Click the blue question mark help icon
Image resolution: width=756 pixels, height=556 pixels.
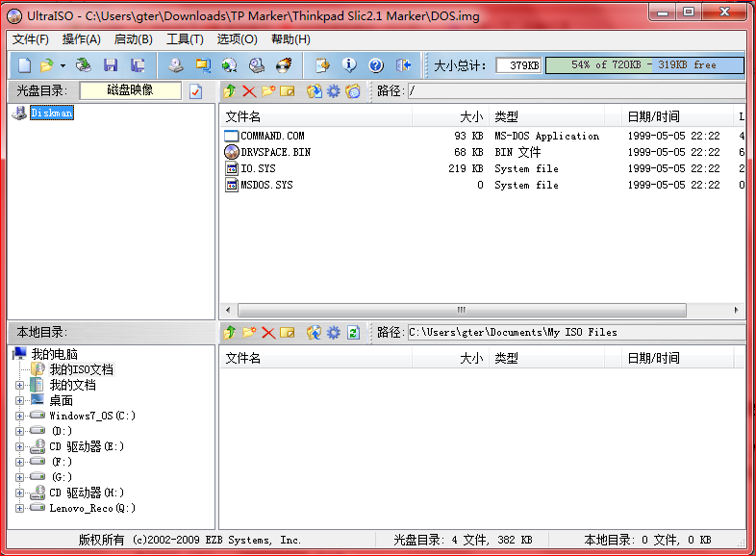point(376,65)
